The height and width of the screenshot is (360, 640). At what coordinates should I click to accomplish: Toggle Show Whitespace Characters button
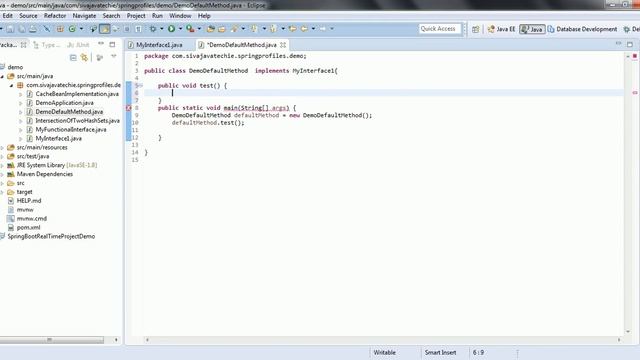coord(138,29)
